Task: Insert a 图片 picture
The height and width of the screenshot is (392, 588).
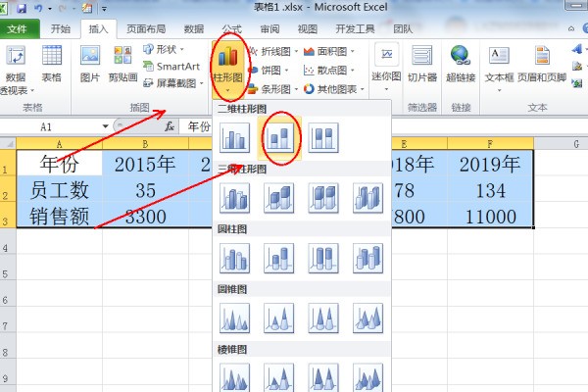Action: click(x=90, y=64)
